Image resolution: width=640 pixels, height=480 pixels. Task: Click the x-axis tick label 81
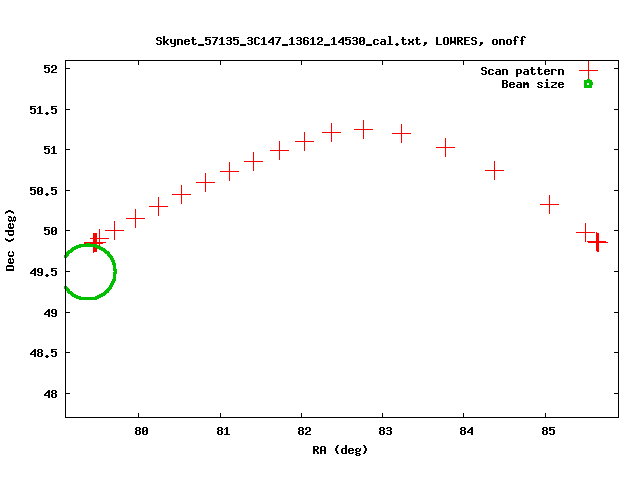223,431
